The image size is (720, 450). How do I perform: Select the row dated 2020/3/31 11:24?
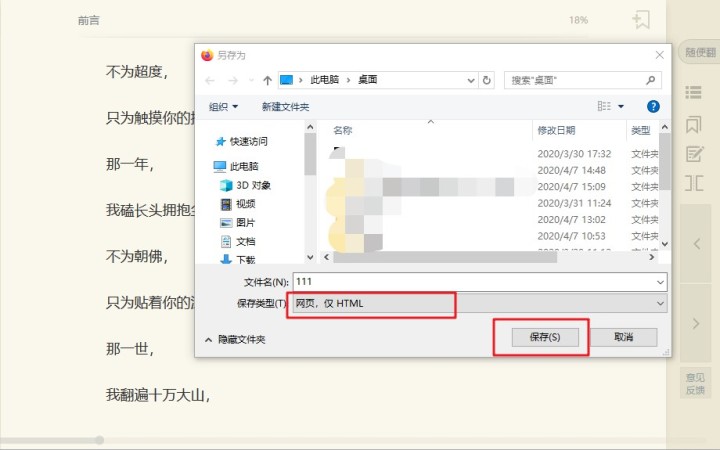(x=494, y=203)
